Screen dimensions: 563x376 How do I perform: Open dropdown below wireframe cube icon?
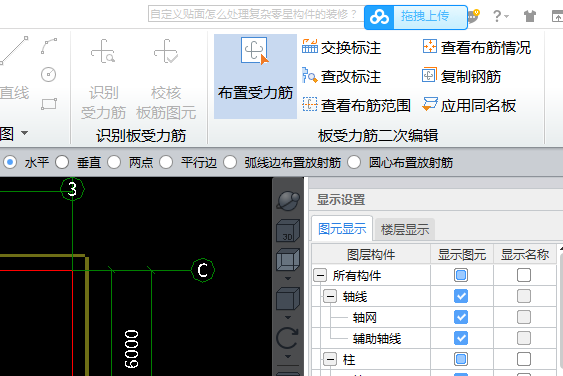click(x=288, y=278)
